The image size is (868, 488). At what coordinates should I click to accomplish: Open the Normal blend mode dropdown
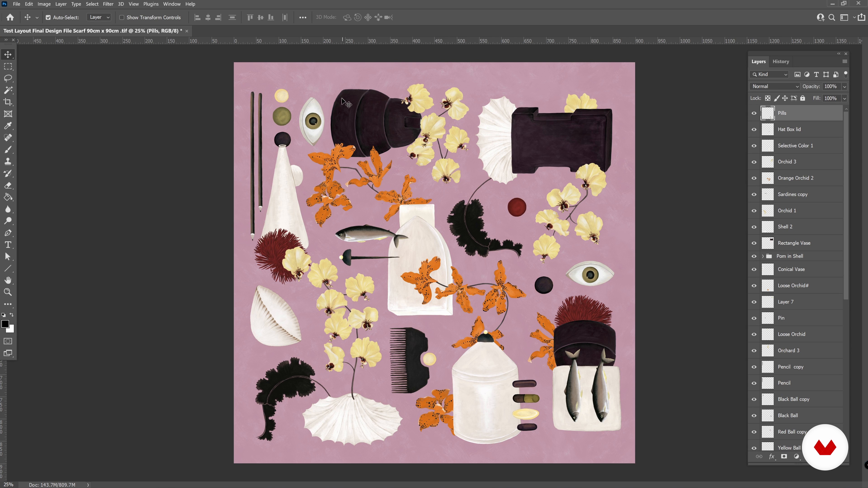tap(775, 87)
